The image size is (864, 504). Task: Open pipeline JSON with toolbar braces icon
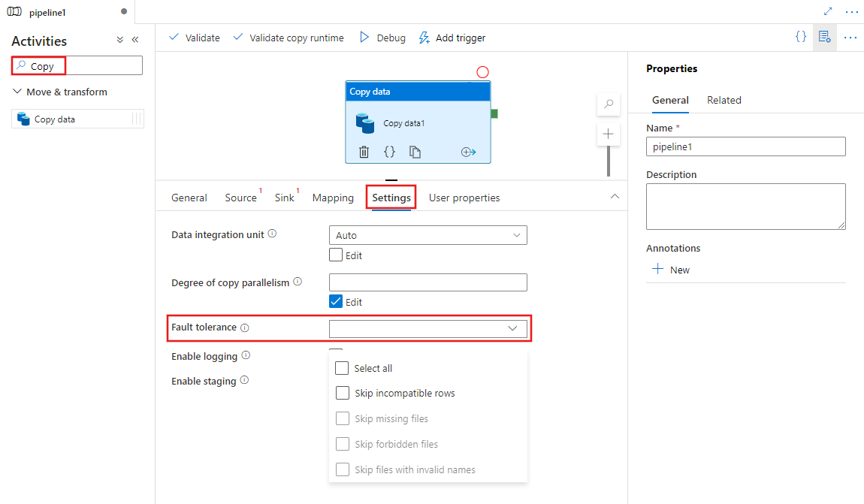pyautogui.click(x=801, y=35)
